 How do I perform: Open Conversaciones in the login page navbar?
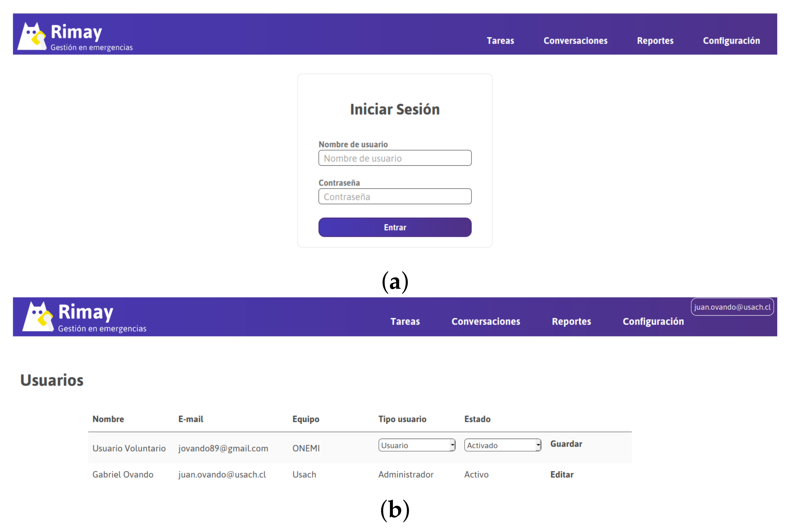pyautogui.click(x=575, y=41)
